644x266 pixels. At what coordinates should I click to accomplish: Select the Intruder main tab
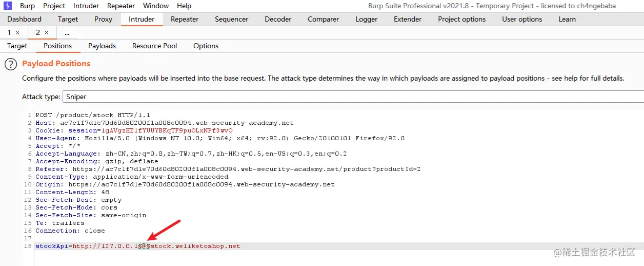pyautogui.click(x=142, y=19)
